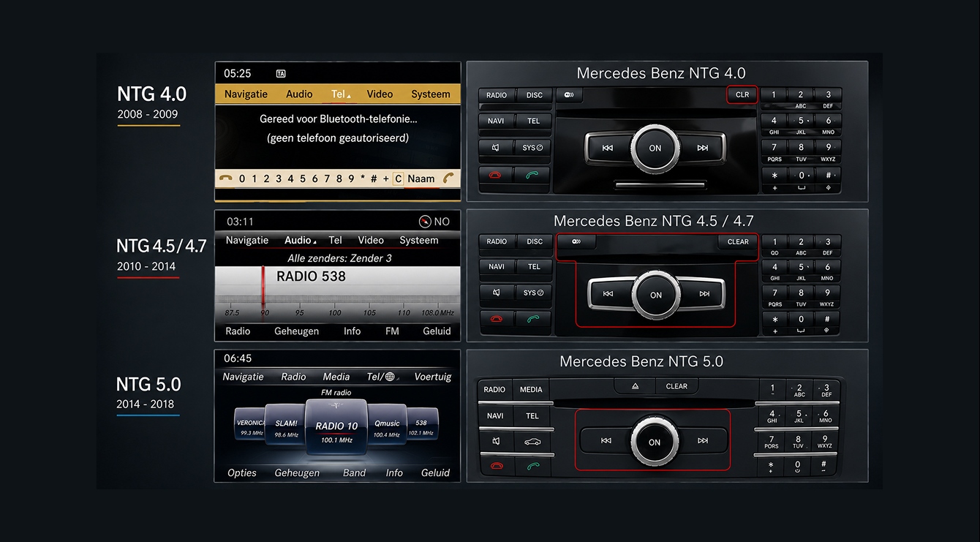Viewport: 980px width, 542px height.
Task: Tap the green answer-call key on NTG 5.0
Action: [532, 466]
